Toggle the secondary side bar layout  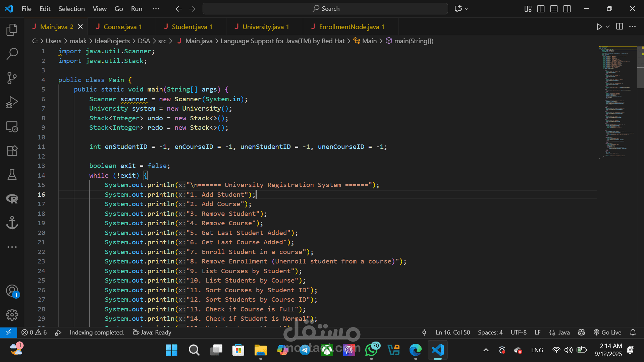coord(567,9)
